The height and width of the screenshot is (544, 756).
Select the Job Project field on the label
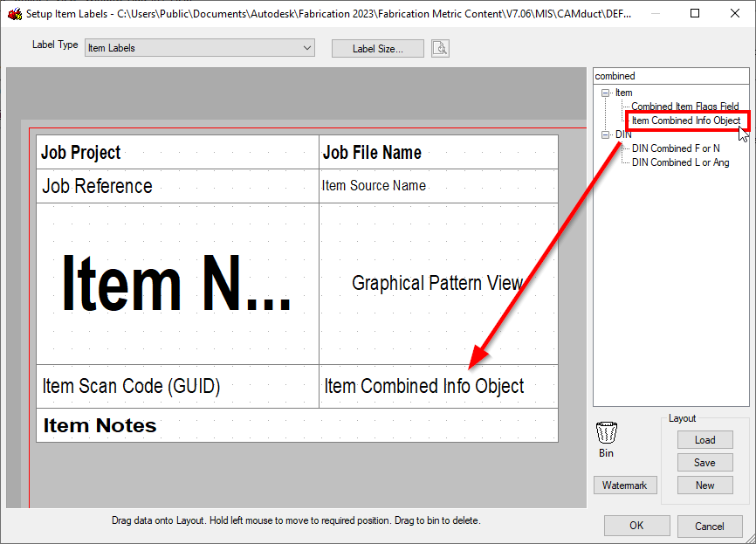tap(78, 152)
